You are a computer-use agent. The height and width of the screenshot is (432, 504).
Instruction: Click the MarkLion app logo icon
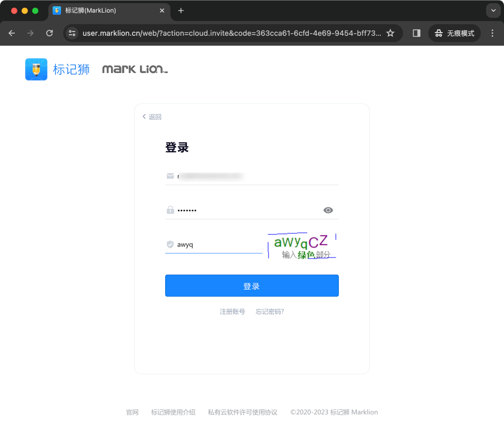[x=36, y=69]
